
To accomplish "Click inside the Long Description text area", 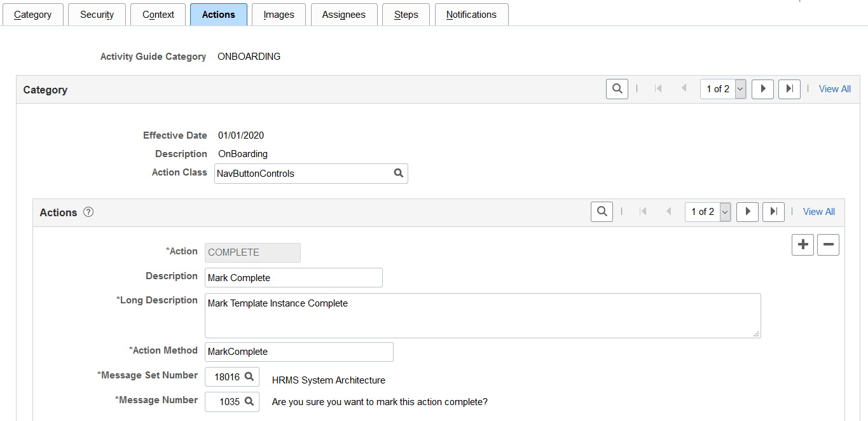I will (482, 315).
